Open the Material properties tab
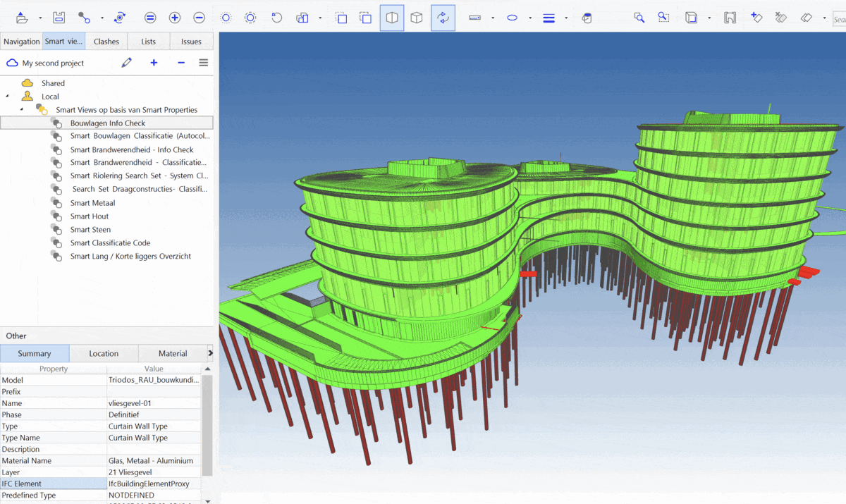Screen dimensions: 846x504 173,353
